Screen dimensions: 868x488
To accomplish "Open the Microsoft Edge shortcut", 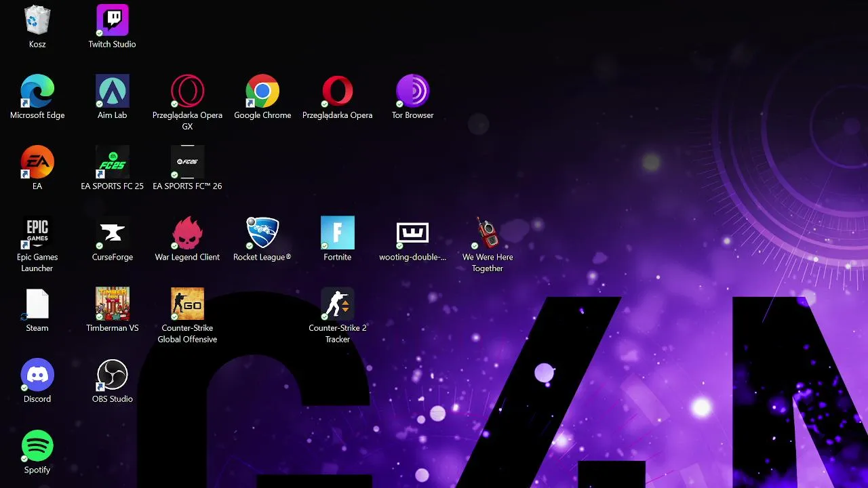I will (x=37, y=91).
